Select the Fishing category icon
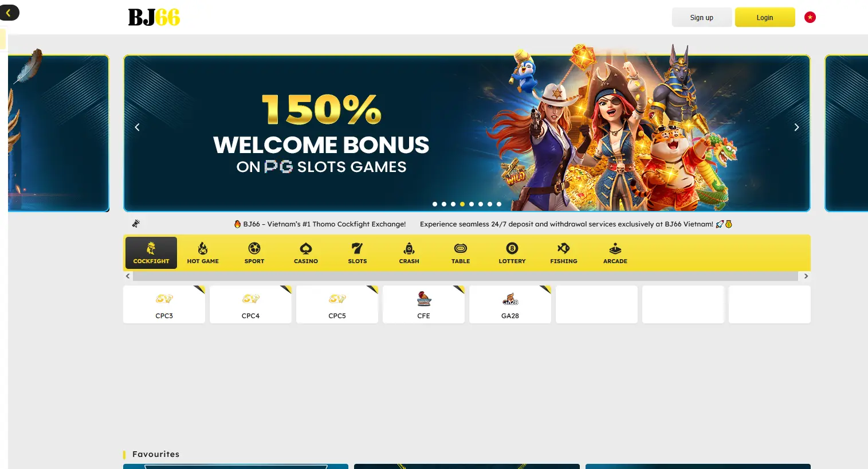This screenshot has width=868, height=469. click(x=564, y=248)
